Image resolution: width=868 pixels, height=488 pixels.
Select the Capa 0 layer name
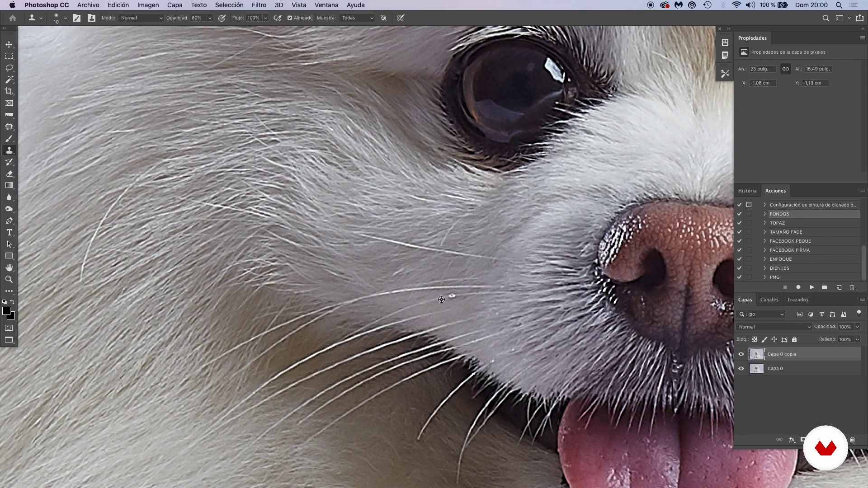[x=775, y=369]
